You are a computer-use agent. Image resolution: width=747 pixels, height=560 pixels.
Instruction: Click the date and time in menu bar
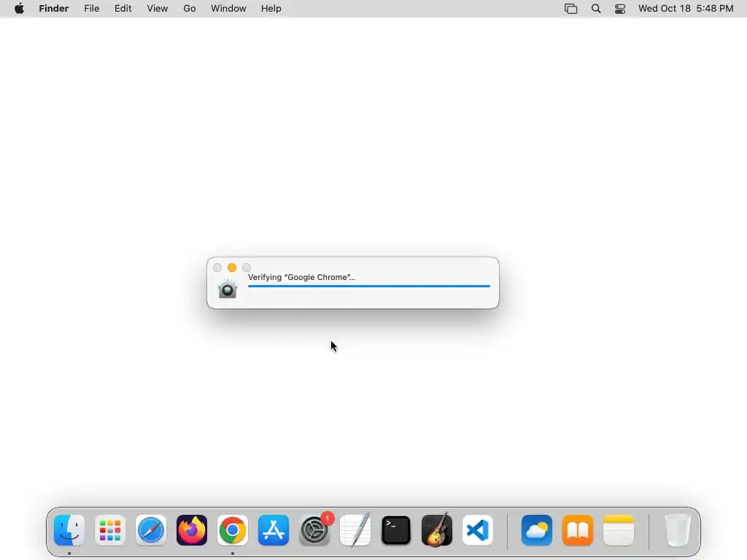(x=686, y=9)
